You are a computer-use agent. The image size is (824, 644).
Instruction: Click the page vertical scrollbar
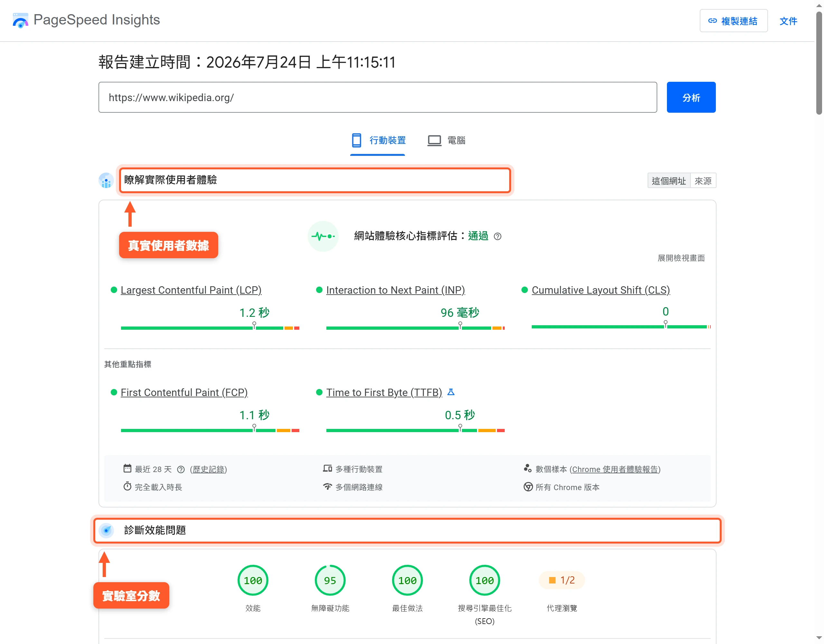point(819,63)
